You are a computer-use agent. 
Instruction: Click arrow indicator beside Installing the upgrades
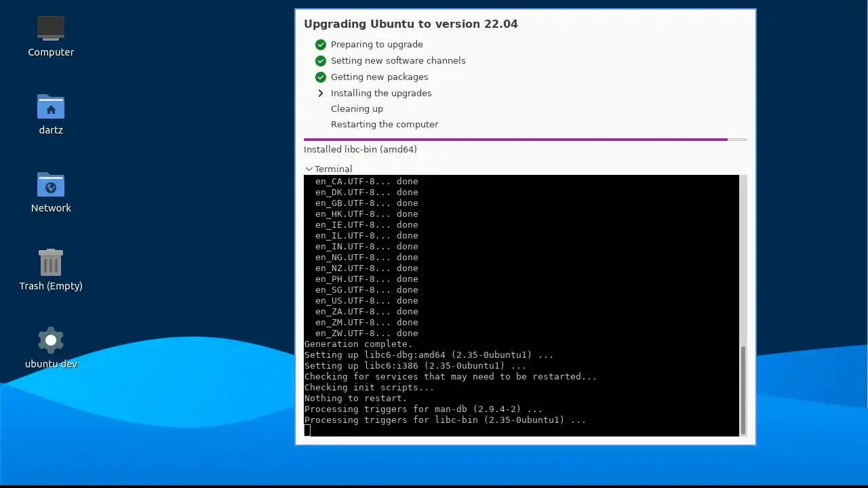(321, 94)
